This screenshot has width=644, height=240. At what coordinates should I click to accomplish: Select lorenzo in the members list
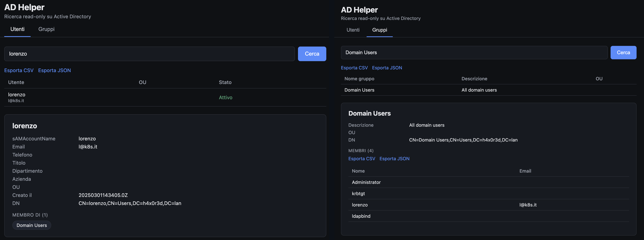pyautogui.click(x=489, y=205)
